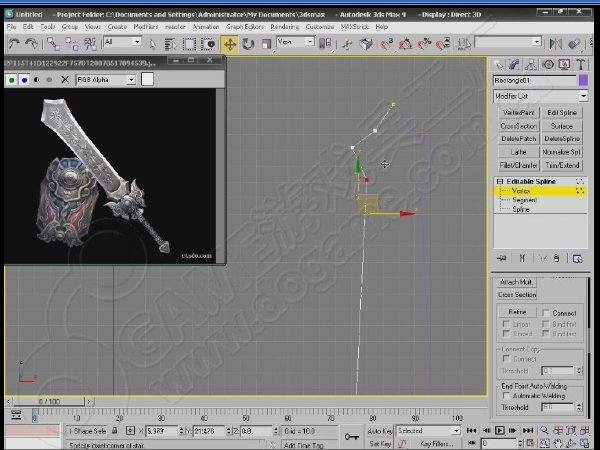The image size is (600, 450).
Task: Click the Auto Key button
Action: coord(380,431)
